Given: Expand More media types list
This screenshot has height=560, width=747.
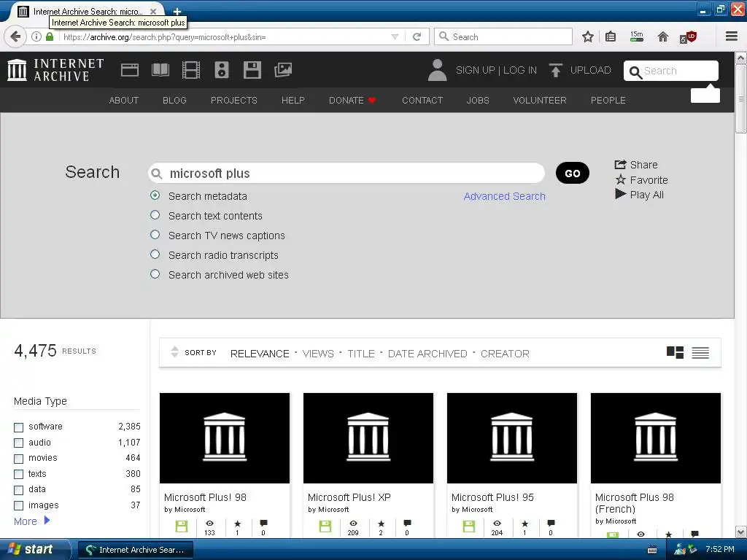Looking at the screenshot, I should click(32, 521).
